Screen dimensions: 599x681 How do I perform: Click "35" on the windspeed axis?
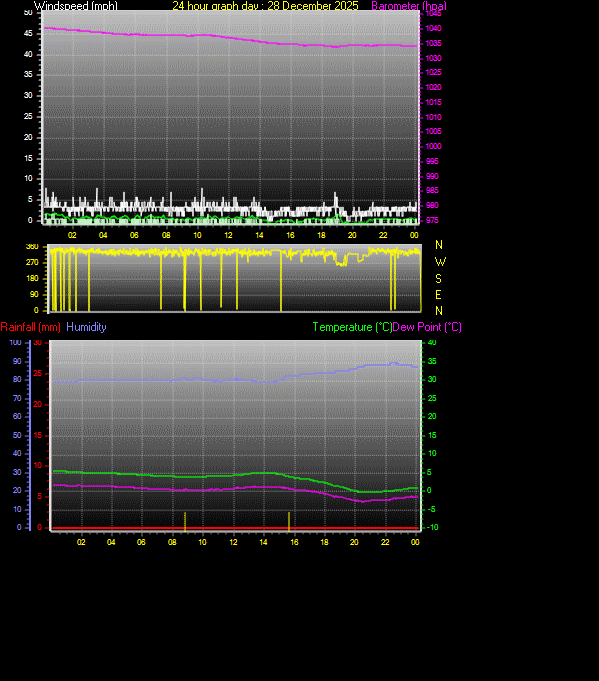[28, 74]
